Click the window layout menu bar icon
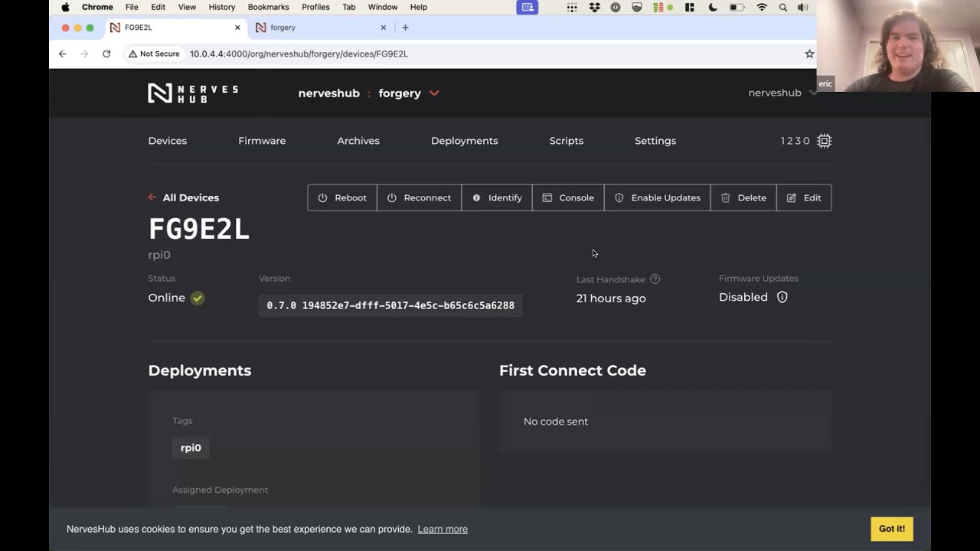Image resolution: width=980 pixels, height=551 pixels. pos(690,7)
